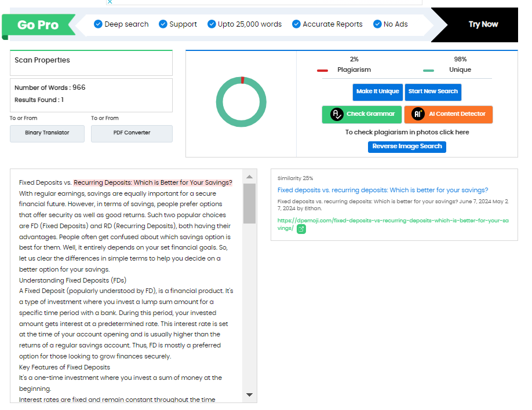
Task: Click the text panel scrollbar thumb
Action: tap(249, 203)
